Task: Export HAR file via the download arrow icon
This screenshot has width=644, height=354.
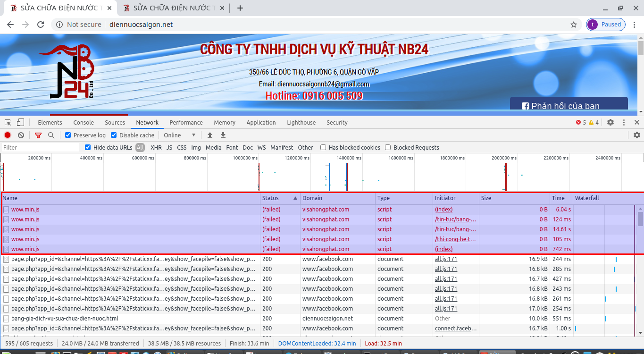Action: coord(223,135)
